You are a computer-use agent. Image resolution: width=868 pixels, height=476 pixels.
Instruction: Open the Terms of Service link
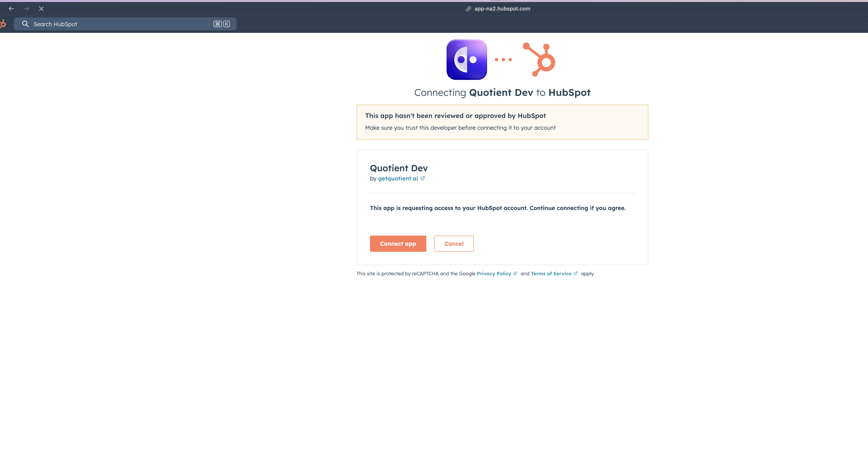click(551, 273)
